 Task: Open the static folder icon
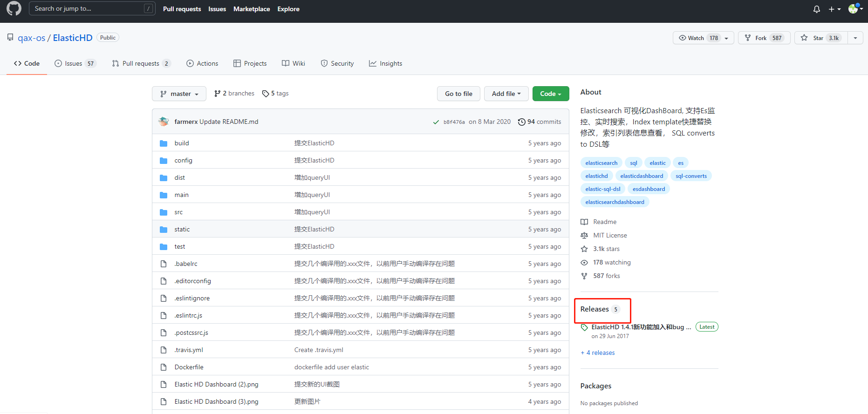tap(164, 230)
